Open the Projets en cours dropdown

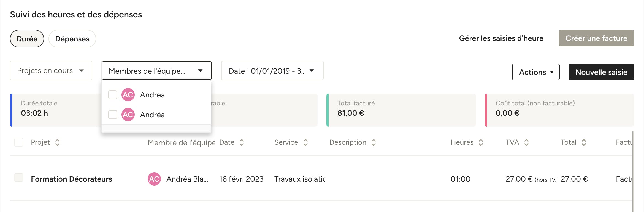pos(51,71)
